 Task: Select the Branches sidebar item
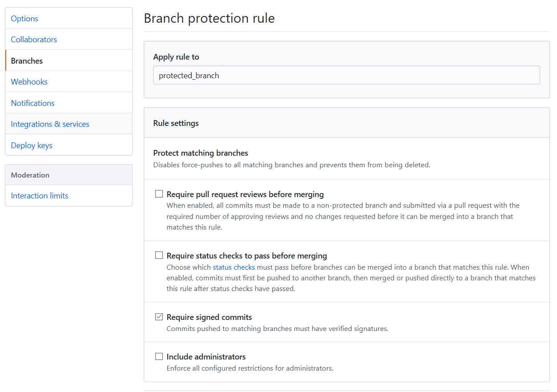click(27, 61)
